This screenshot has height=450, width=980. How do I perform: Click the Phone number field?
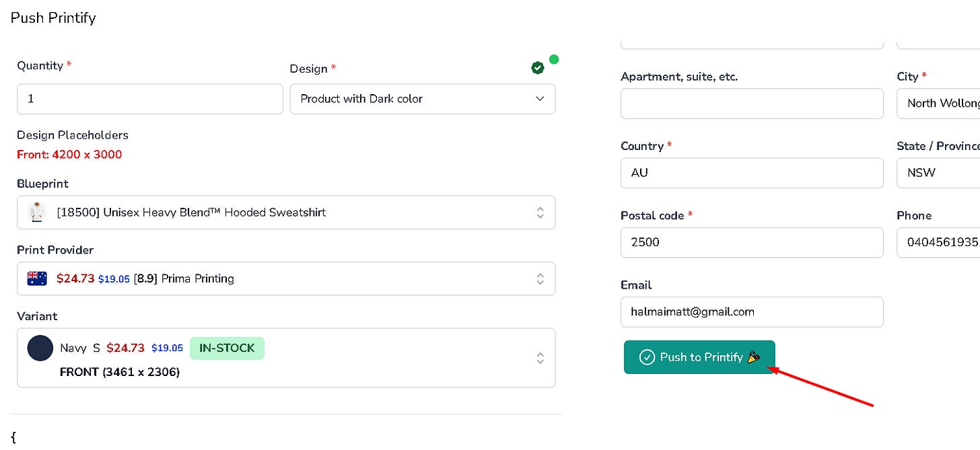(938, 242)
